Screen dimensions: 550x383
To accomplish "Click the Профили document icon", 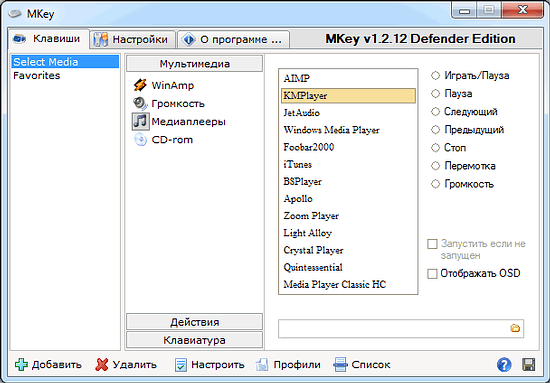I will [262, 365].
